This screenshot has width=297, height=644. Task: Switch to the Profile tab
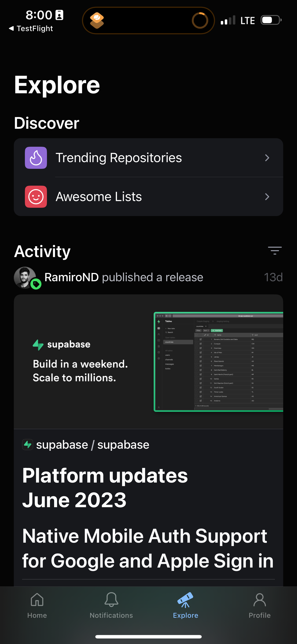tap(260, 605)
